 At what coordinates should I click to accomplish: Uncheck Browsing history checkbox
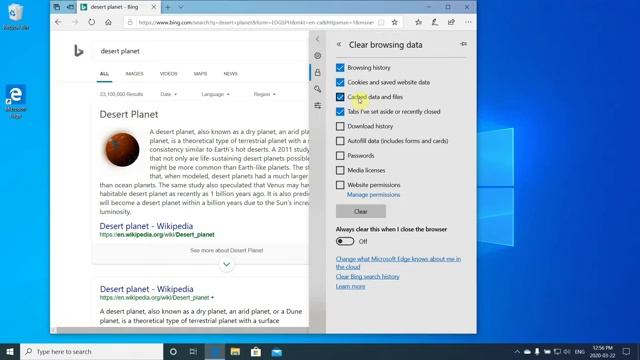click(340, 68)
